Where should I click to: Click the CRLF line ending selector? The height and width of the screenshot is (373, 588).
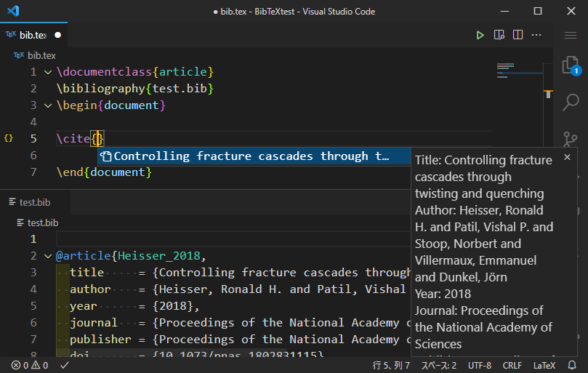pos(512,365)
